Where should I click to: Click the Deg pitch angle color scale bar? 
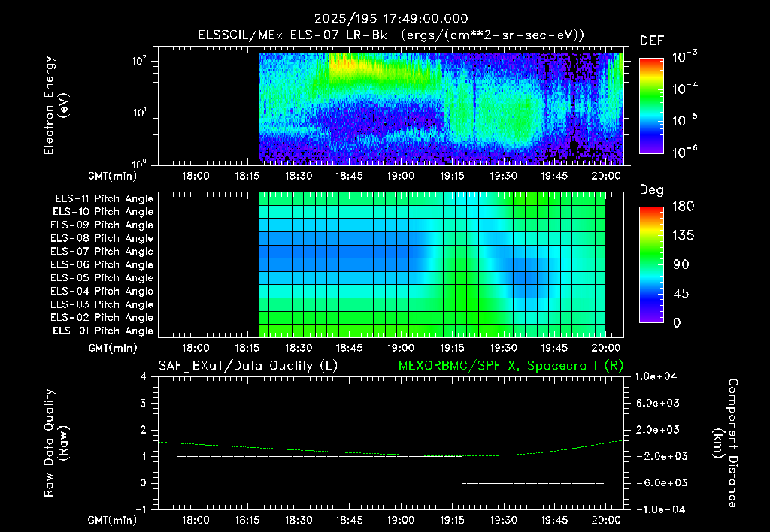(651, 264)
